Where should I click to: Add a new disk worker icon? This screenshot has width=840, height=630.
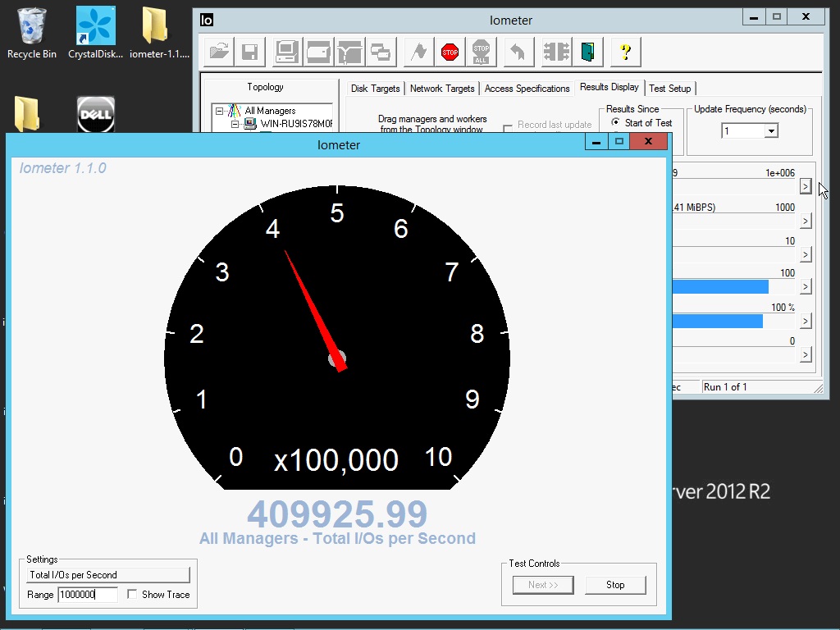point(318,52)
